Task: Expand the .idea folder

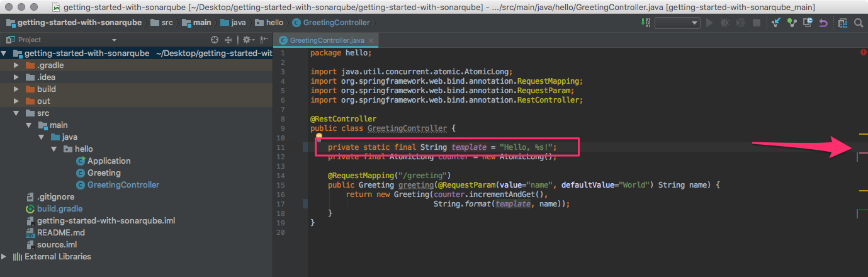Action: coord(17,77)
